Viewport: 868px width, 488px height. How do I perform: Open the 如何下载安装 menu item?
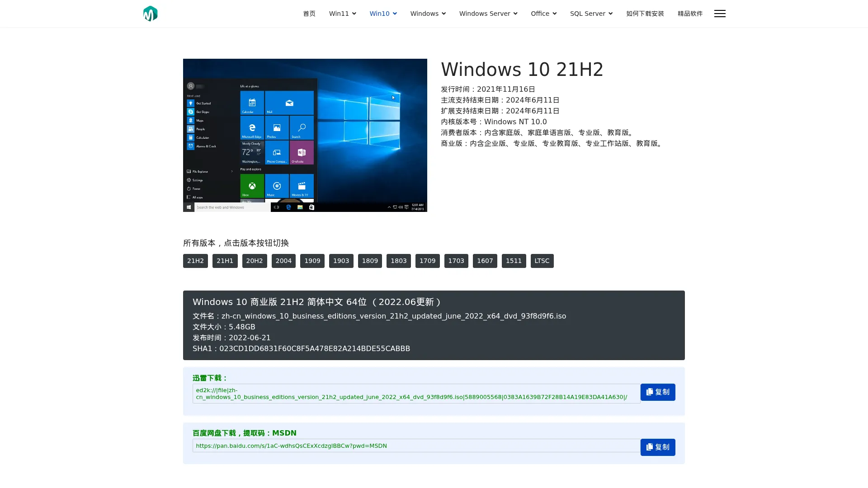pos(645,14)
